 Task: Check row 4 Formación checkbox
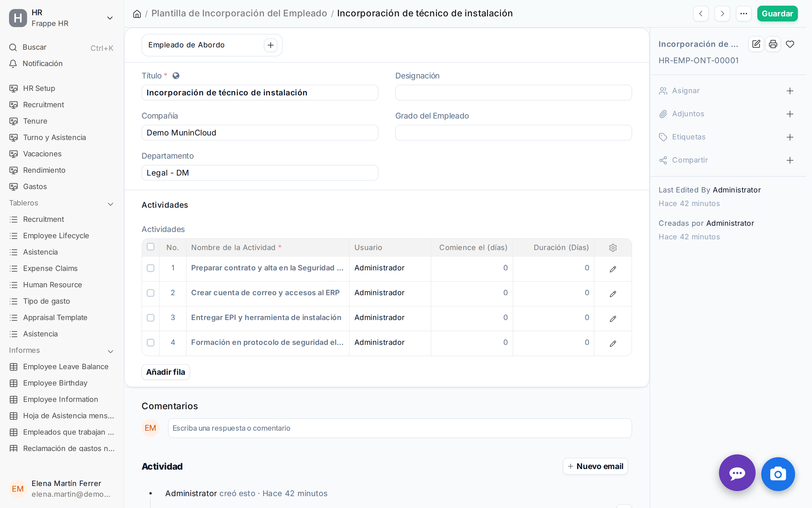coord(151,343)
